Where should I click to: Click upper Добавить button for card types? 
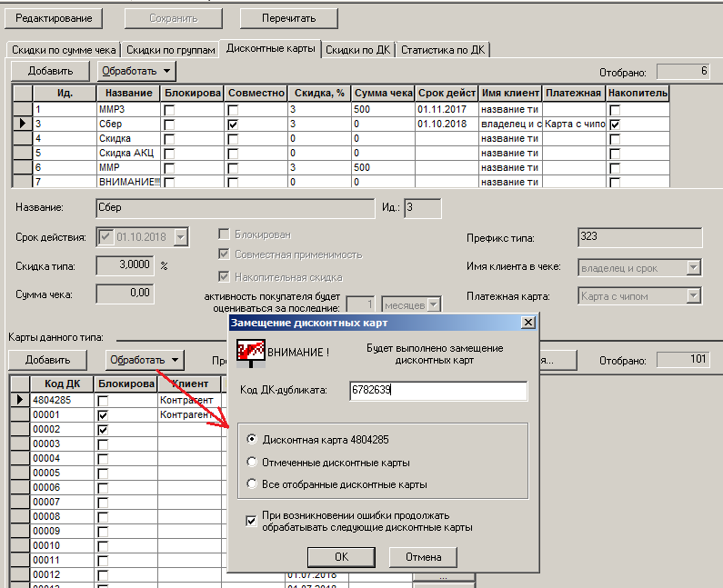50,71
